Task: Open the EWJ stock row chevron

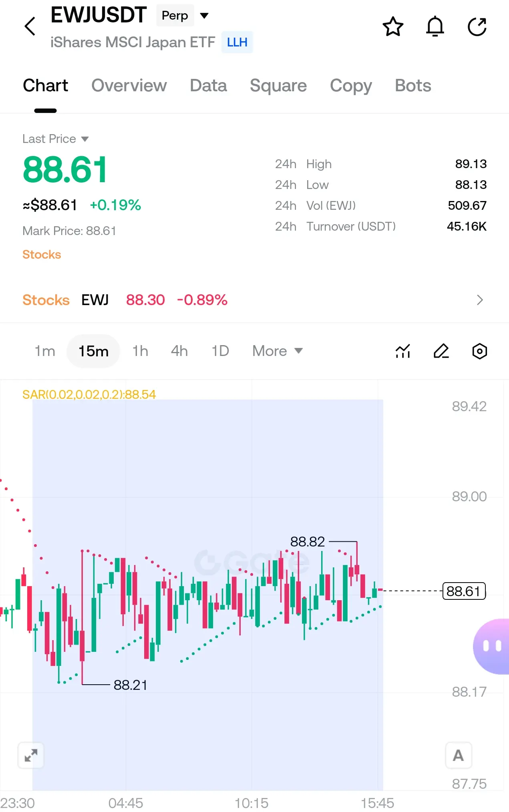Action: tap(480, 300)
